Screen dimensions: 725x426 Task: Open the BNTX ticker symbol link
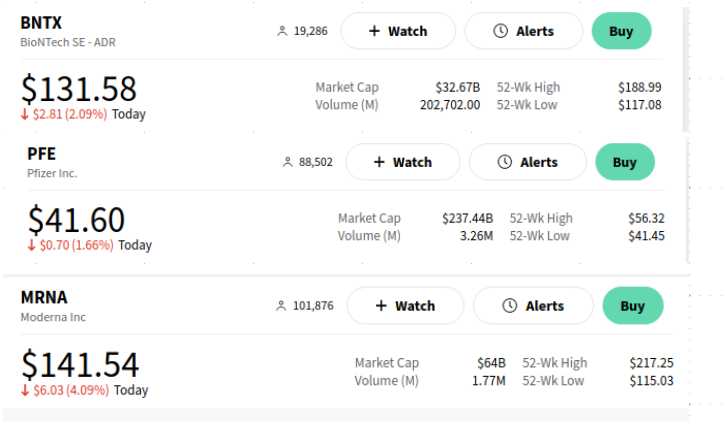point(42,24)
